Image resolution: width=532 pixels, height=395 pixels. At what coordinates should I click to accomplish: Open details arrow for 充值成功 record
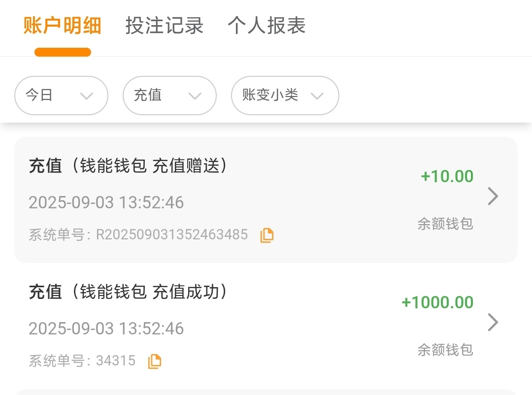(493, 323)
